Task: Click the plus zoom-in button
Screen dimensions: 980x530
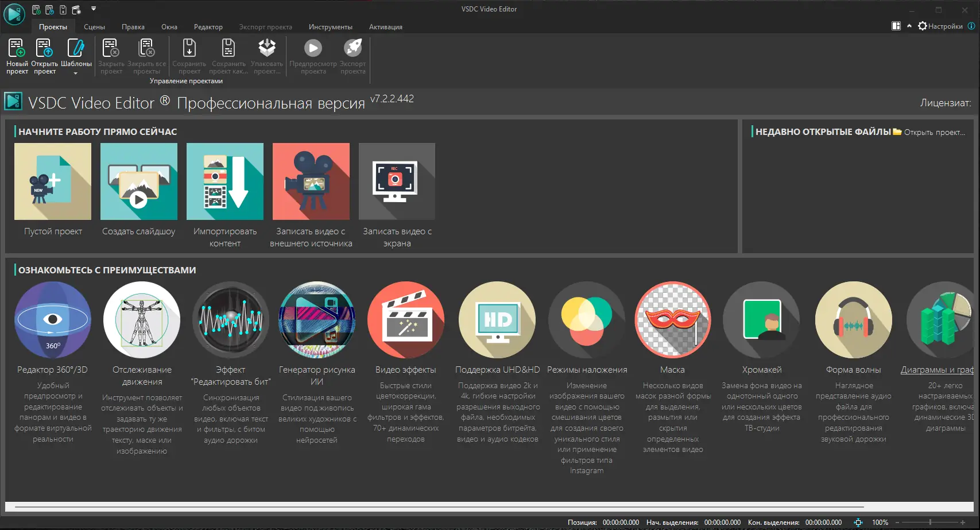Action: tap(963, 523)
